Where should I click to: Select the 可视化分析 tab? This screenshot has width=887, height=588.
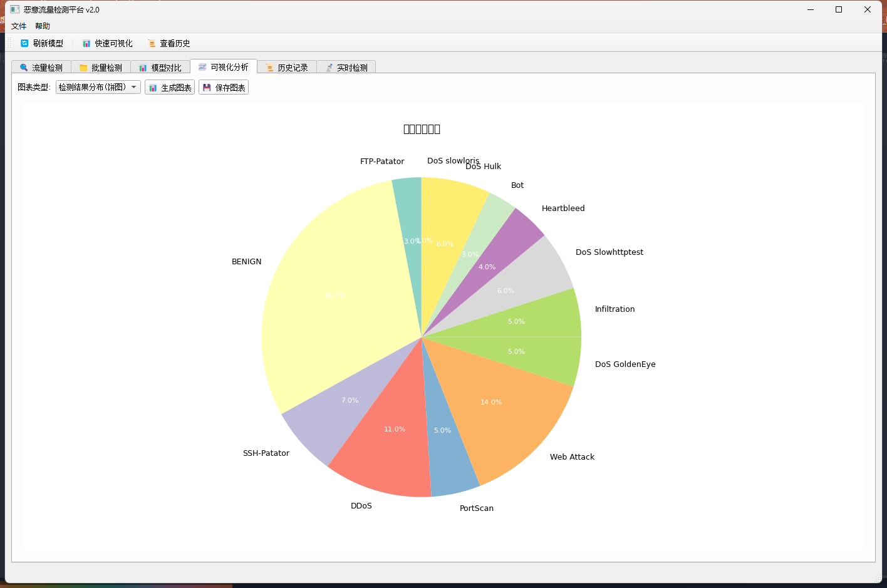click(224, 67)
